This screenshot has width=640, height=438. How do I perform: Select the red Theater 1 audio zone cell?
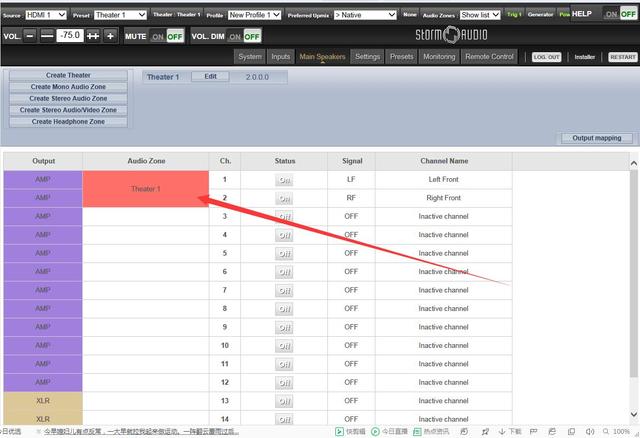point(145,188)
